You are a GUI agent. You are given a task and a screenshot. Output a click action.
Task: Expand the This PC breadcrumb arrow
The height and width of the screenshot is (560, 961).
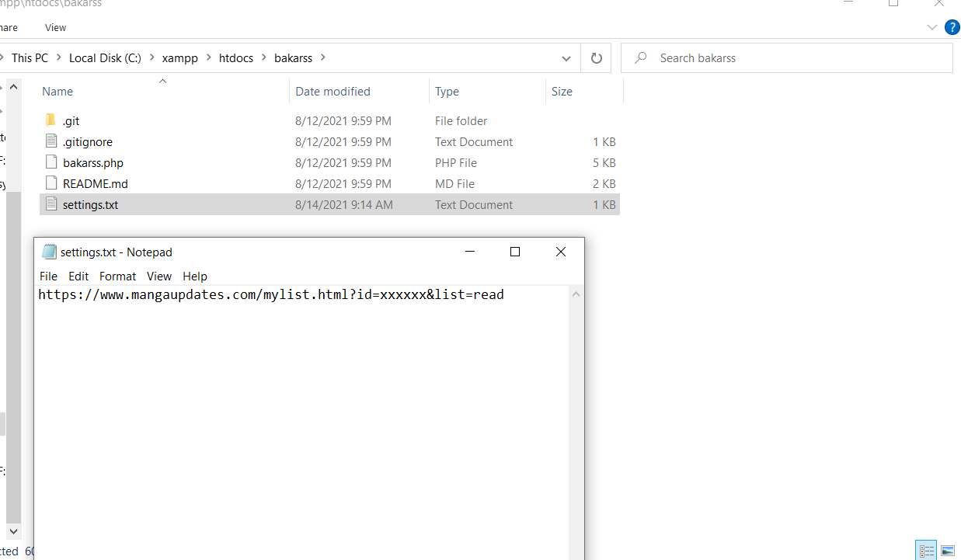pos(59,57)
